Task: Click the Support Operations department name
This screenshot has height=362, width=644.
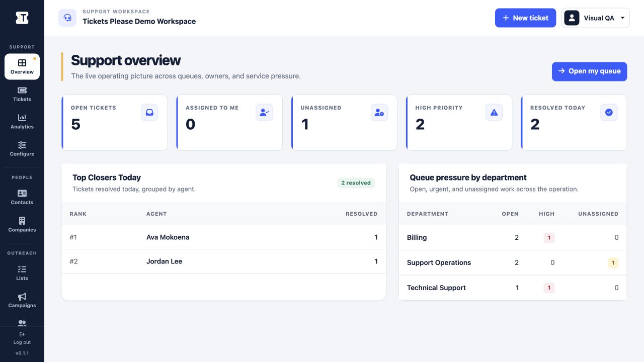Action: [x=439, y=262]
